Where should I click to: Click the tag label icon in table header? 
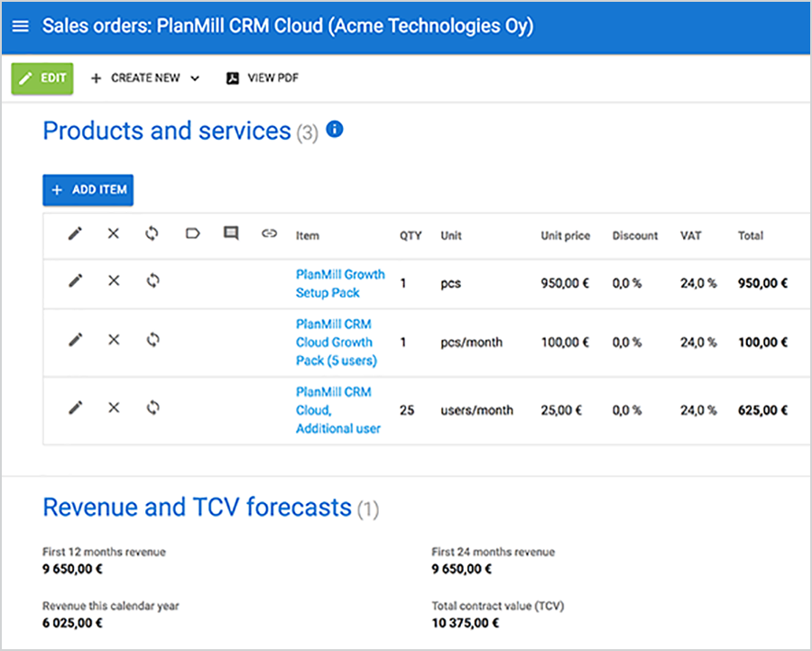tap(193, 234)
